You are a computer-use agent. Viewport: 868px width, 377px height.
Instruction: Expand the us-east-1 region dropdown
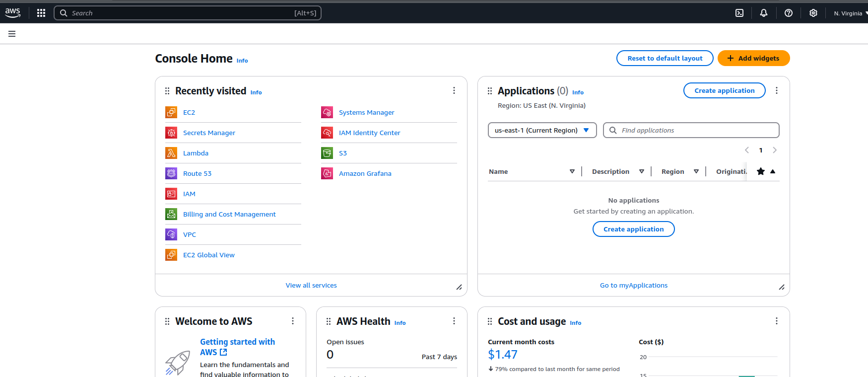click(x=542, y=130)
